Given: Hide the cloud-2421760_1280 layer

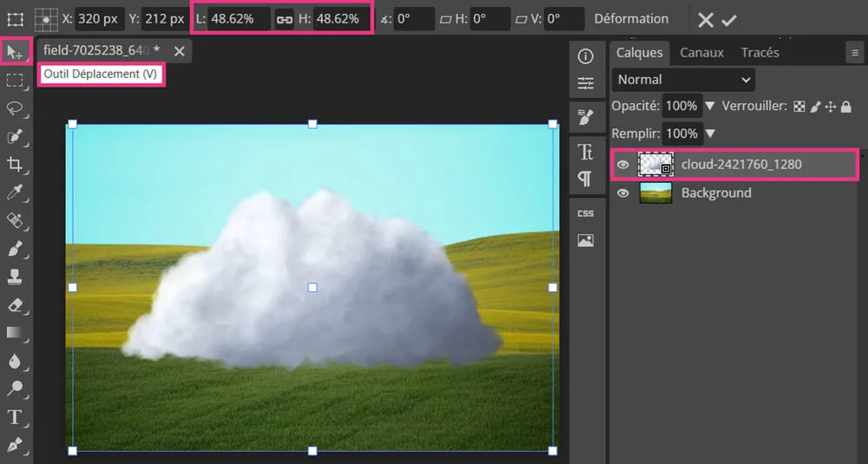Looking at the screenshot, I should [x=622, y=164].
